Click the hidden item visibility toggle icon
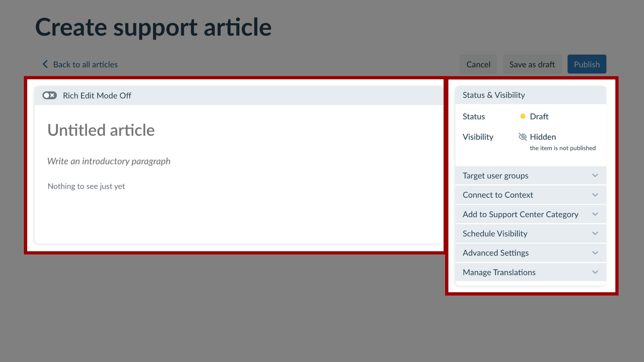This screenshot has height=362, width=644. (x=523, y=136)
